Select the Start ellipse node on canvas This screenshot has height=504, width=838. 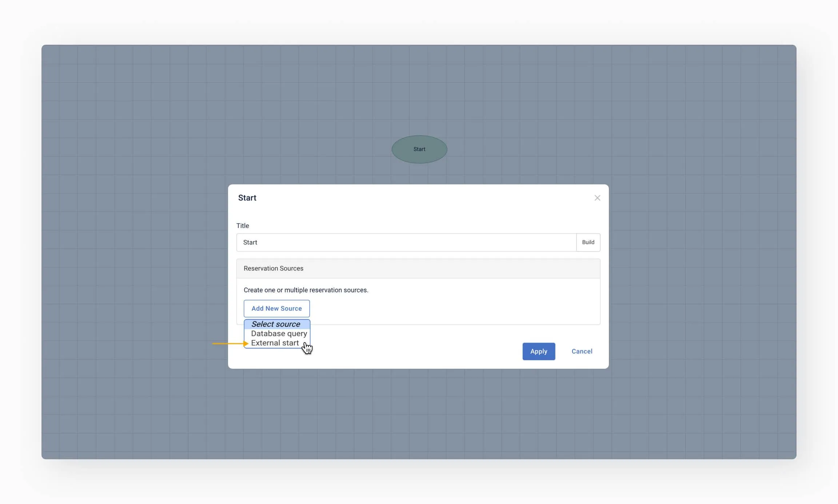click(x=419, y=149)
